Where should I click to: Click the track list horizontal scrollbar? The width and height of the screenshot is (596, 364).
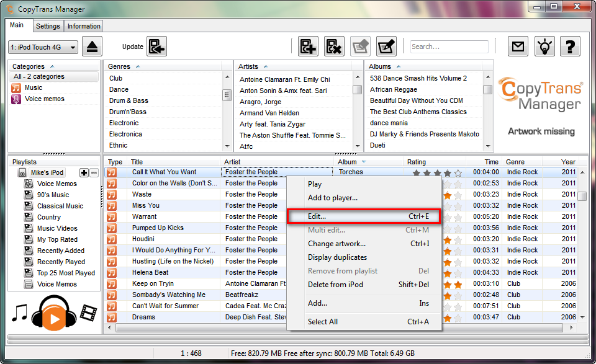coord(340,327)
